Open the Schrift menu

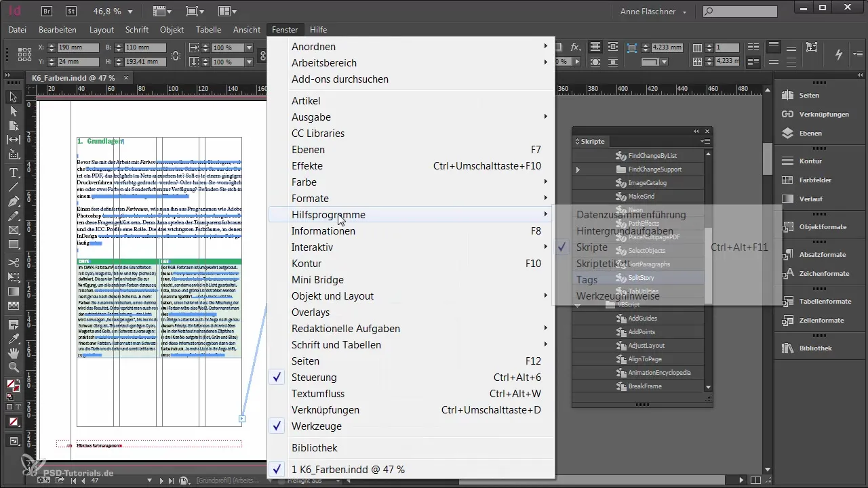tap(136, 30)
